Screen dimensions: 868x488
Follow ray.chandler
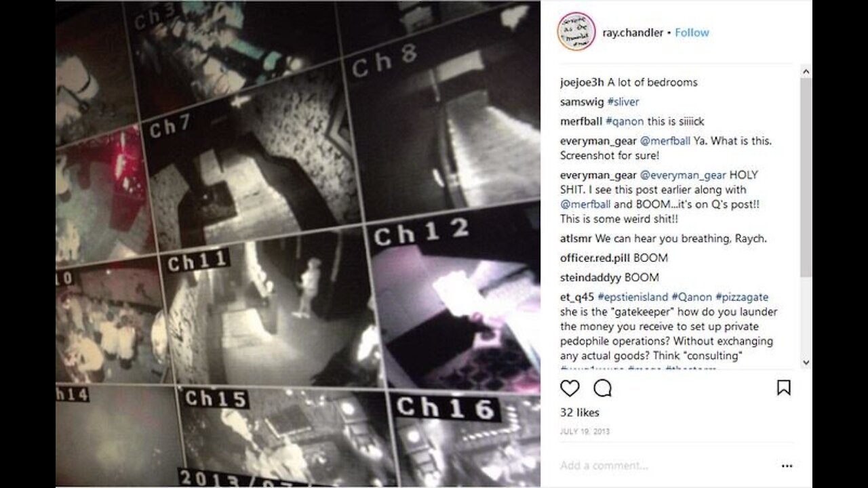[x=692, y=33]
